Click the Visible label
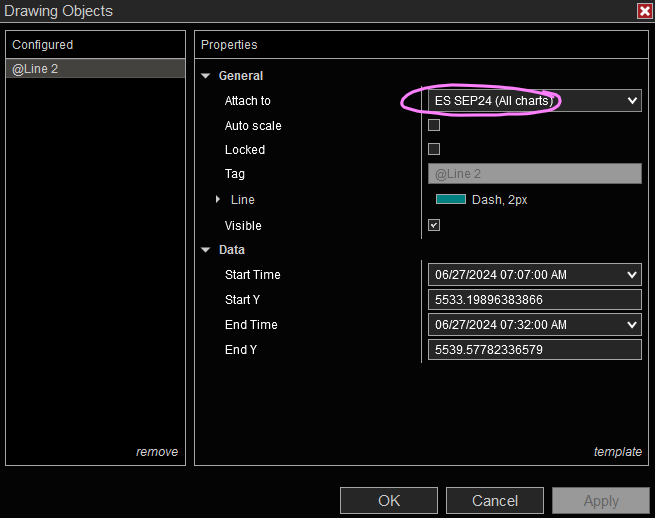 click(x=243, y=226)
